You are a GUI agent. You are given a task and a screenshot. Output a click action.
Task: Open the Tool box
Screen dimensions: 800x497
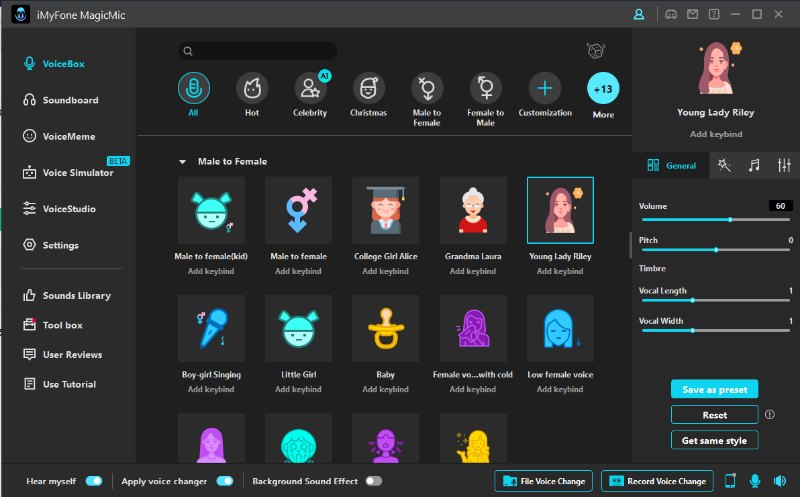pyautogui.click(x=53, y=325)
